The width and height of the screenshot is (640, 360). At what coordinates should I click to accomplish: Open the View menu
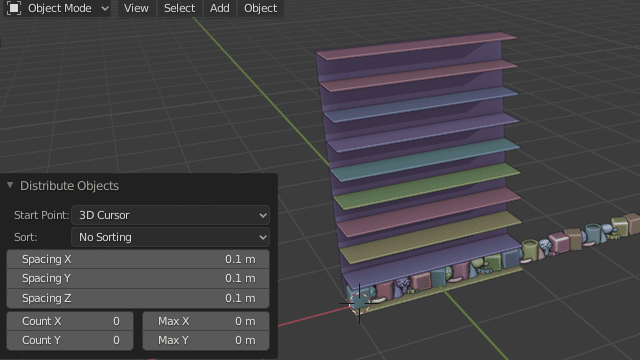136,8
